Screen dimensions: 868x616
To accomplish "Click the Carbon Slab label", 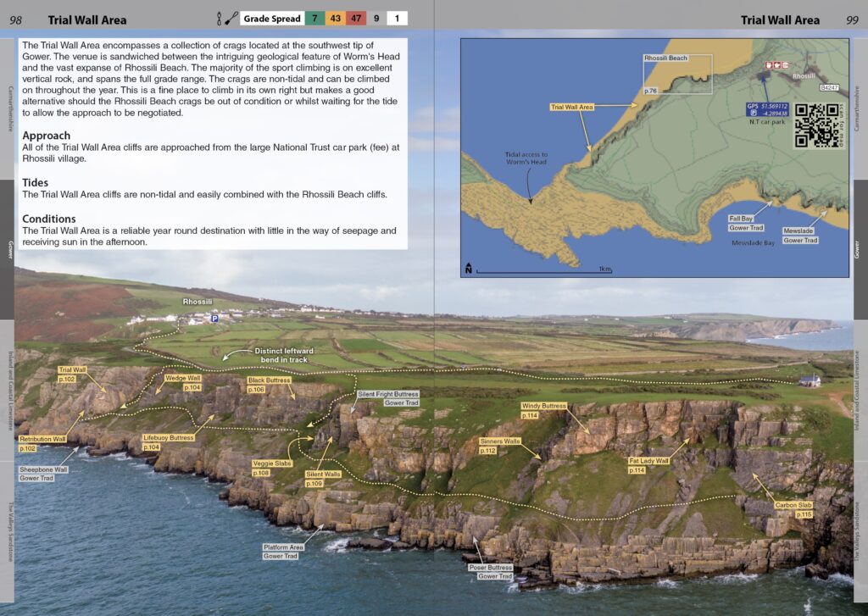I will pyautogui.click(x=793, y=505).
